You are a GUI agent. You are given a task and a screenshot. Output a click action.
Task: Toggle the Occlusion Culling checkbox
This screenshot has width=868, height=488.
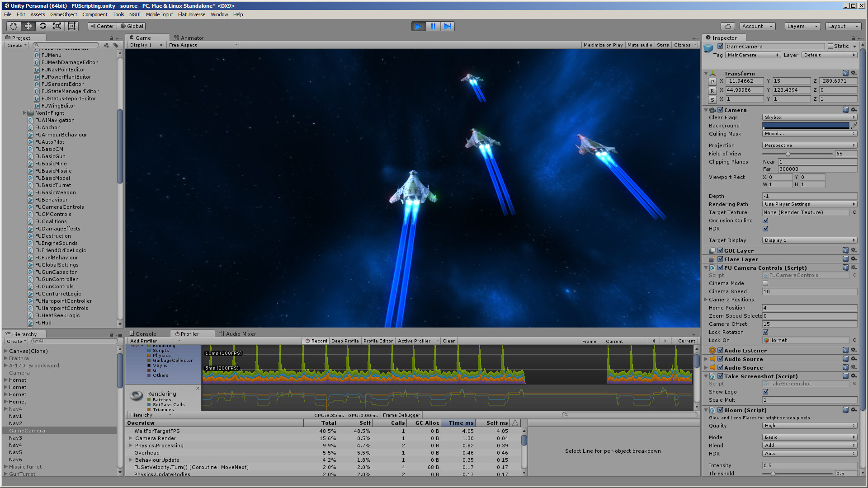(765, 221)
